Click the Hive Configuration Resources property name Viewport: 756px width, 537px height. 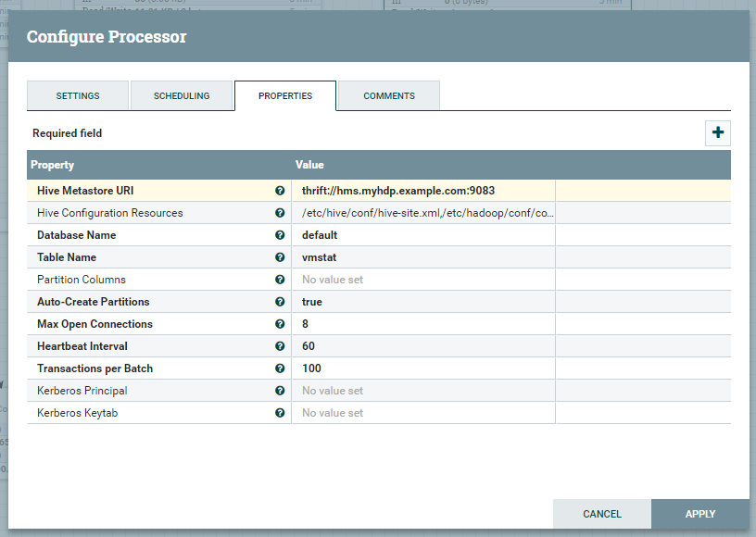click(x=110, y=213)
